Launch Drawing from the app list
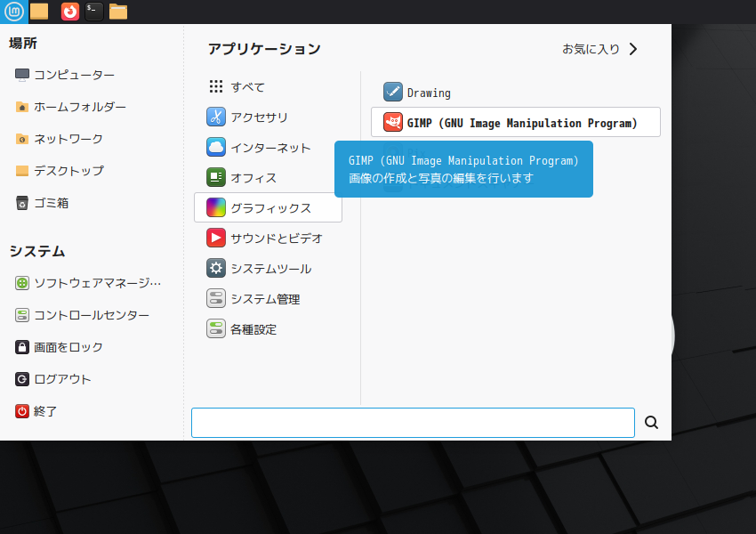The width and height of the screenshot is (756, 534). pyautogui.click(x=515, y=93)
